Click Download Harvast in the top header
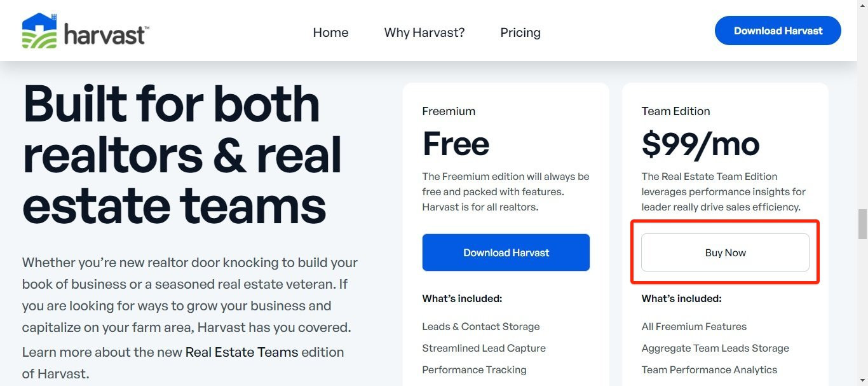This screenshot has height=386, width=868. pos(778,31)
